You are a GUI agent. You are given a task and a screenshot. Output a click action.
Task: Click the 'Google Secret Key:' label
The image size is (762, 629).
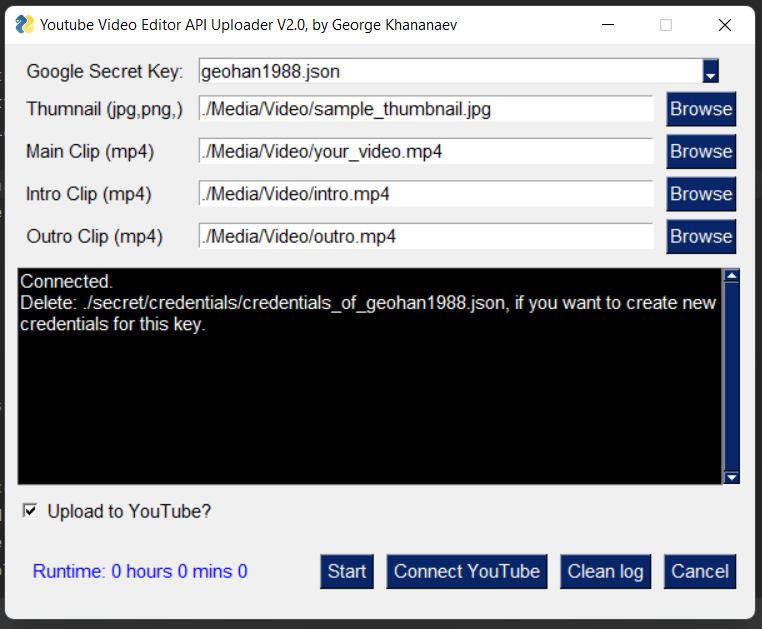coord(104,71)
